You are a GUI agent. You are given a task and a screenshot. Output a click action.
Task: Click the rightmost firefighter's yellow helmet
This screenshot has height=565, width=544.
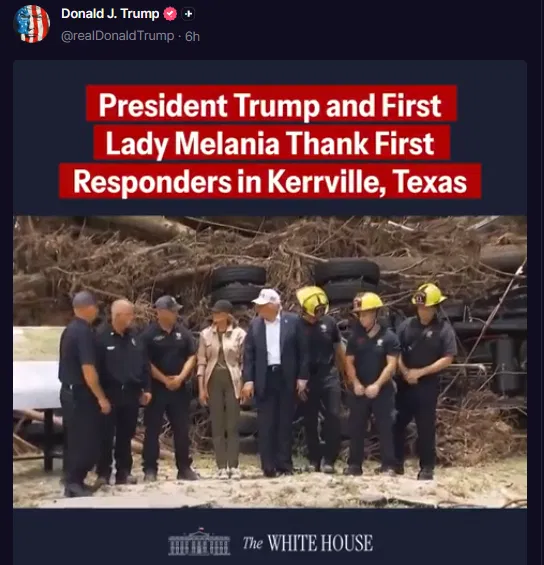point(428,295)
